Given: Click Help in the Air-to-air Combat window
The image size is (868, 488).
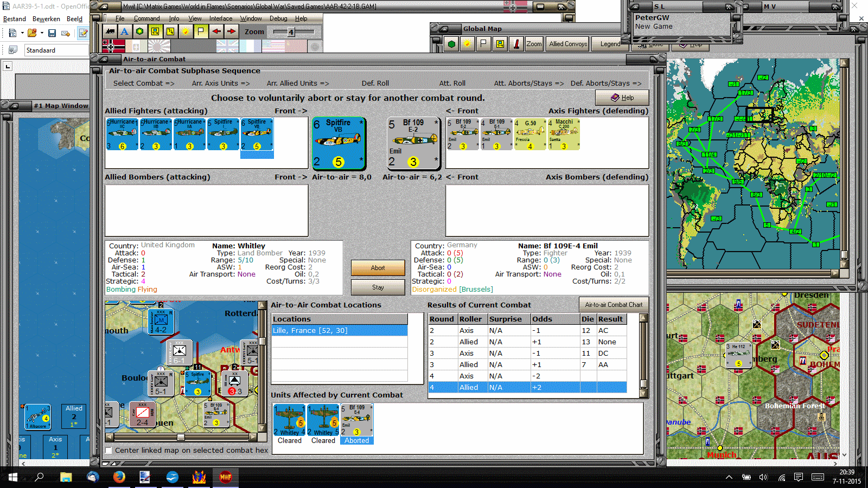Looking at the screenshot, I should pyautogui.click(x=622, y=98).
